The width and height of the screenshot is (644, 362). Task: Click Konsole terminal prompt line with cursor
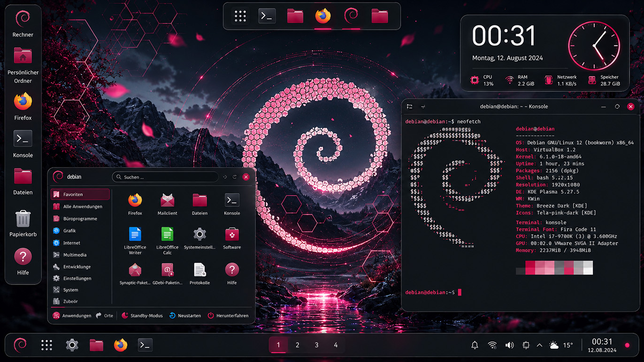(x=434, y=292)
